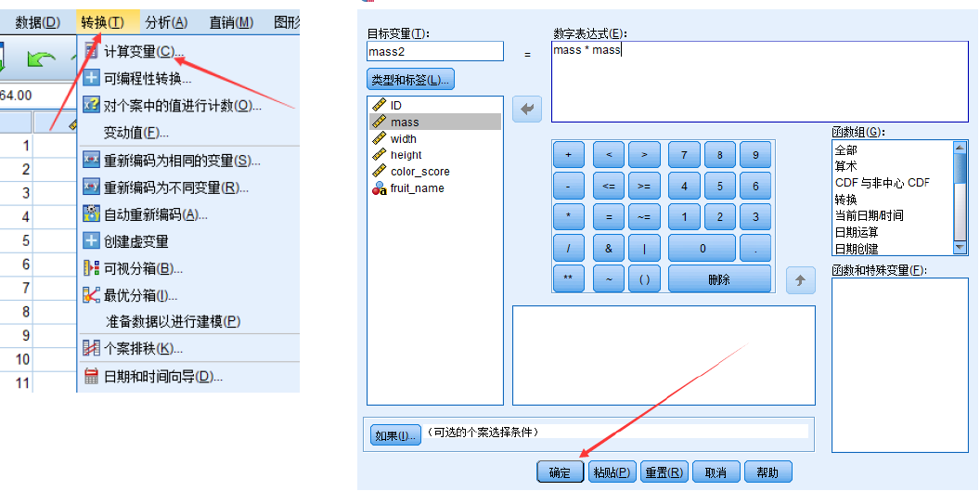The height and width of the screenshot is (491, 980).
Task: Click the calendar icon beside 日期和时间向导
Action: pyautogui.click(x=91, y=376)
